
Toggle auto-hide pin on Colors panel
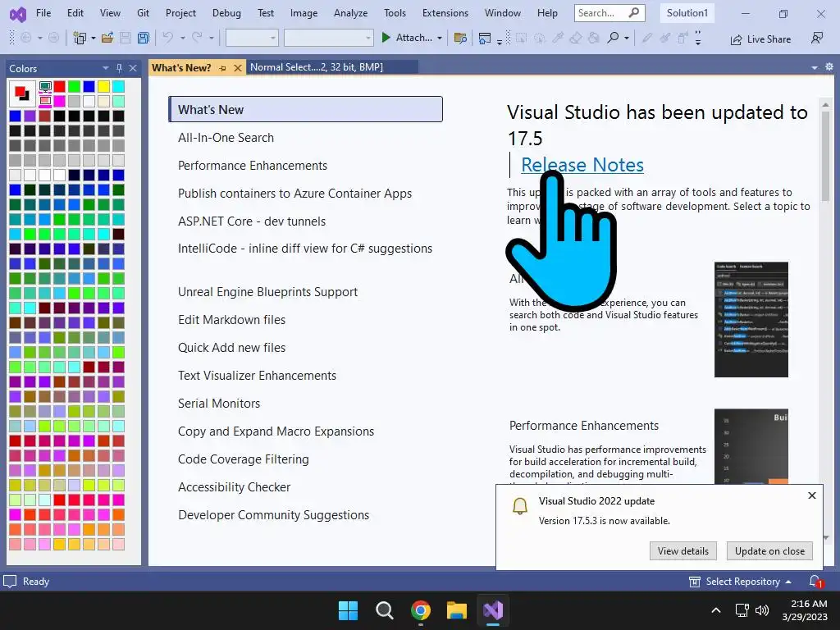click(x=119, y=68)
